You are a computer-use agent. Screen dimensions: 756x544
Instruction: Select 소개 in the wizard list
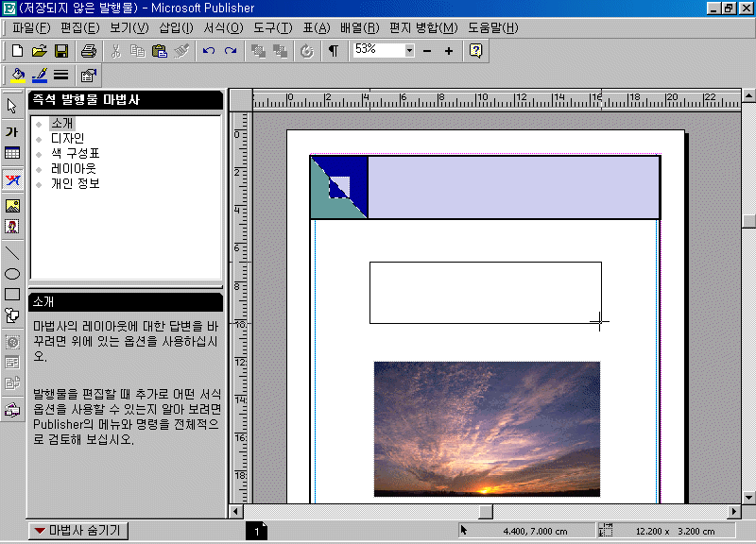pyautogui.click(x=62, y=124)
